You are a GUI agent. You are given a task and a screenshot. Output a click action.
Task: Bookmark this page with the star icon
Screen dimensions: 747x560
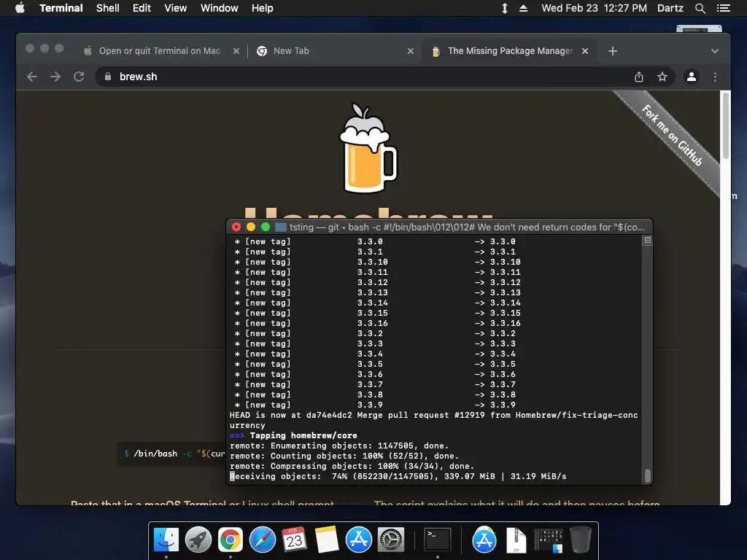pyautogui.click(x=662, y=77)
